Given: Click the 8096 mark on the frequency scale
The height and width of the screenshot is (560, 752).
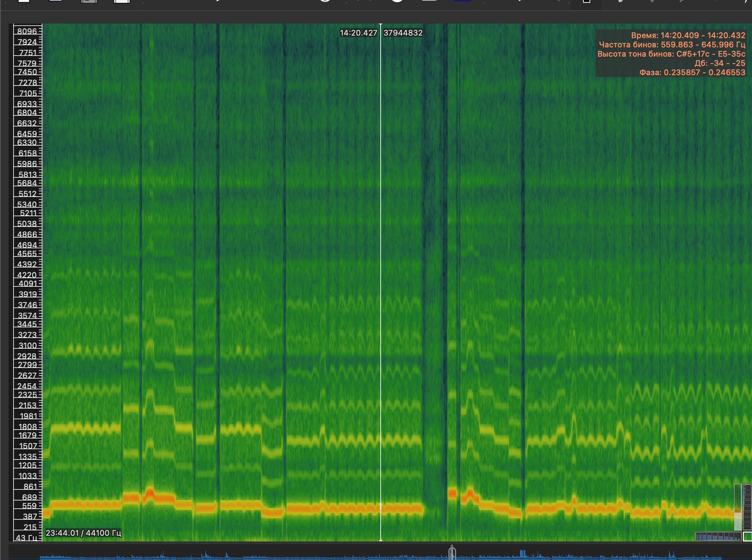Looking at the screenshot, I should coord(27,31).
